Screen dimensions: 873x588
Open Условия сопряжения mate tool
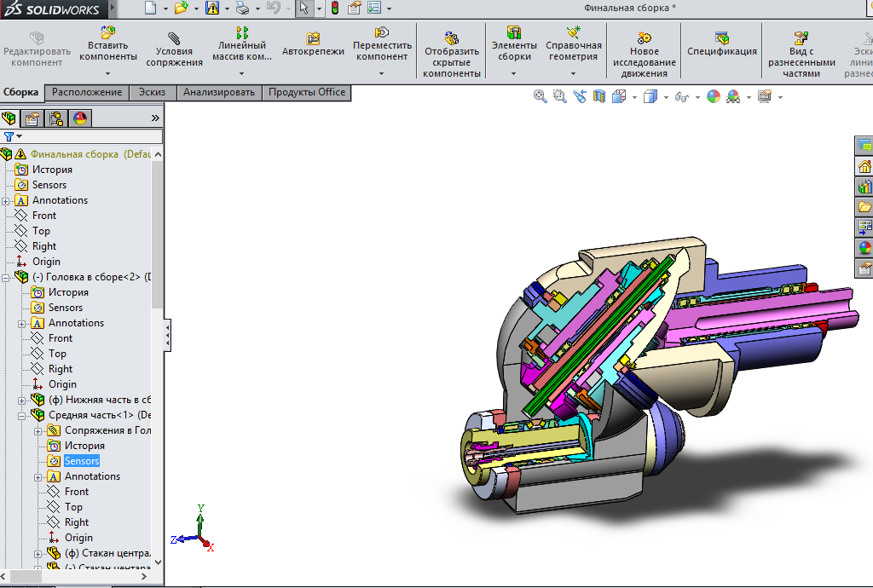tap(174, 49)
